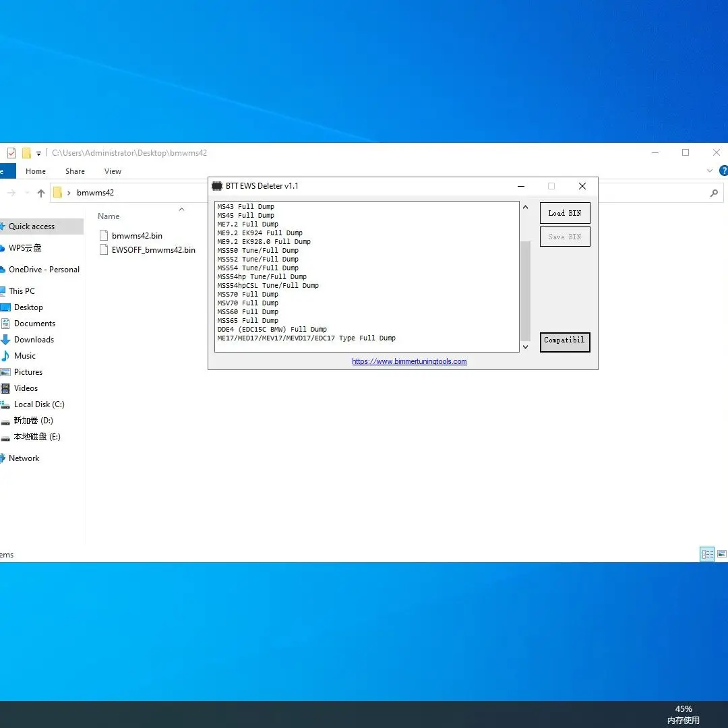Screen dimensions: 728x728
Task: Click the magnifier icon in Explorer search box
Action: pos(714,193)
